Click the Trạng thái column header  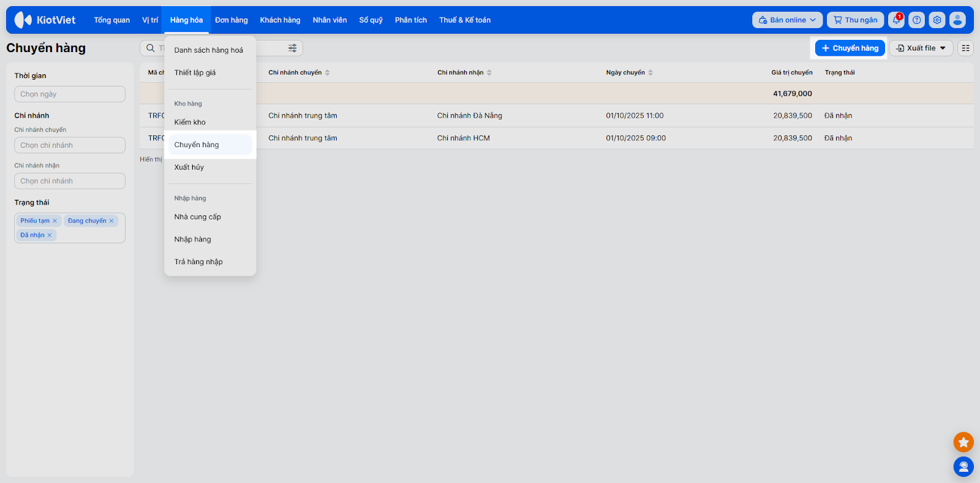click(x=840, y=72)
